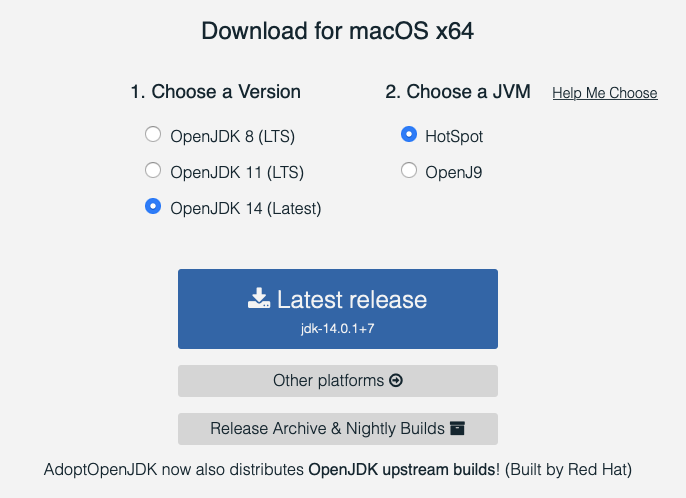The image size is (686, 498).
Task: Select the OpenJDK 8 (LTS) radio button
Action: coord(153,135)
